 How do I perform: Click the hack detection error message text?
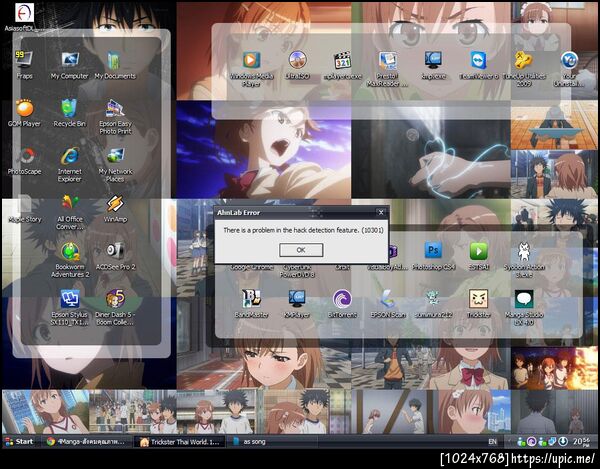click(x=303, y=230)
